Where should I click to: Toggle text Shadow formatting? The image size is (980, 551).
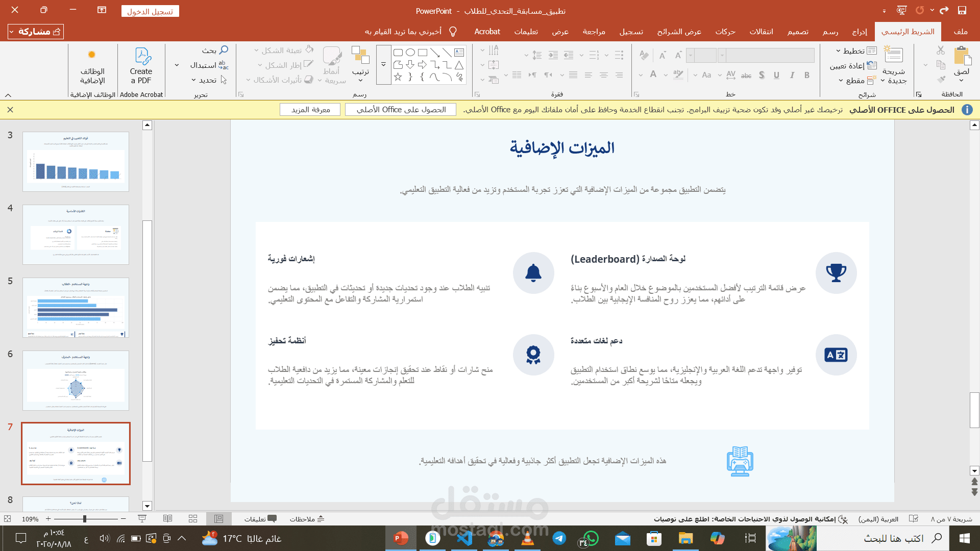tap(762, 76)
